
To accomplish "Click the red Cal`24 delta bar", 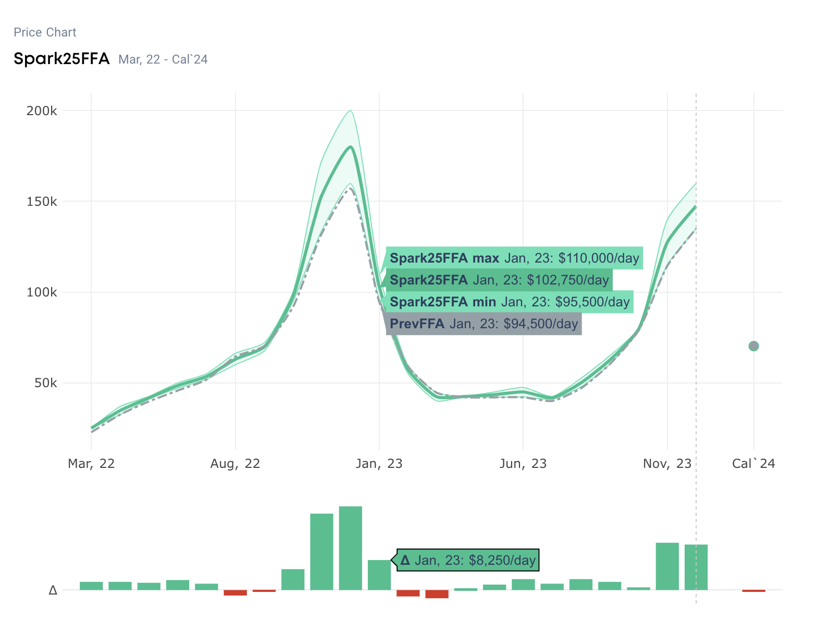I will pos(753,591).
